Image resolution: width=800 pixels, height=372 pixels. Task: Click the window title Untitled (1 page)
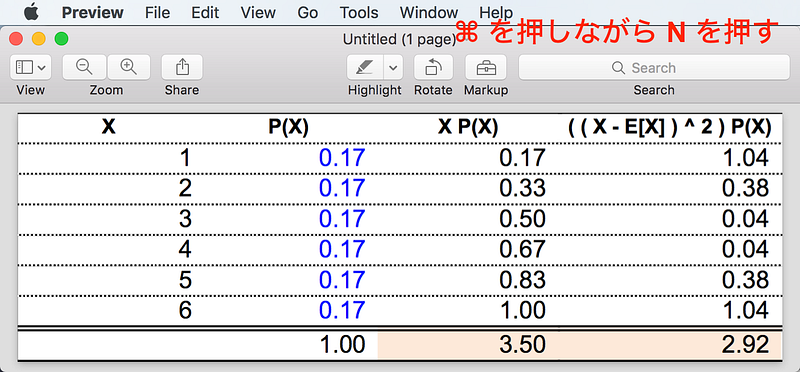tap(399, 39)
